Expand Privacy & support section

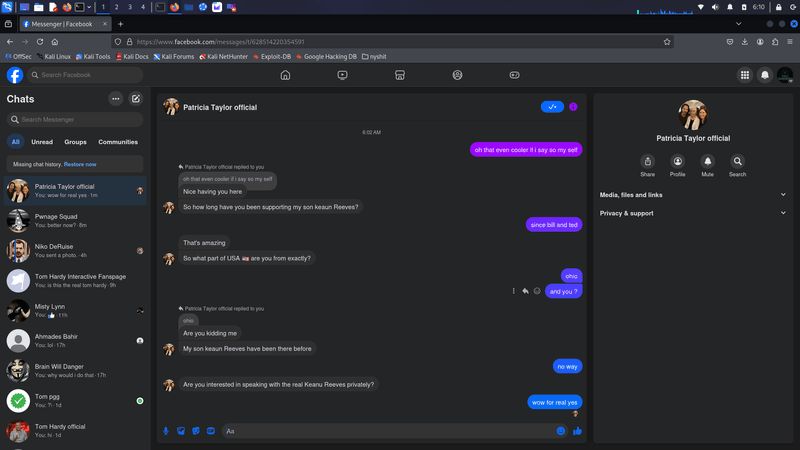coord(693,213)
